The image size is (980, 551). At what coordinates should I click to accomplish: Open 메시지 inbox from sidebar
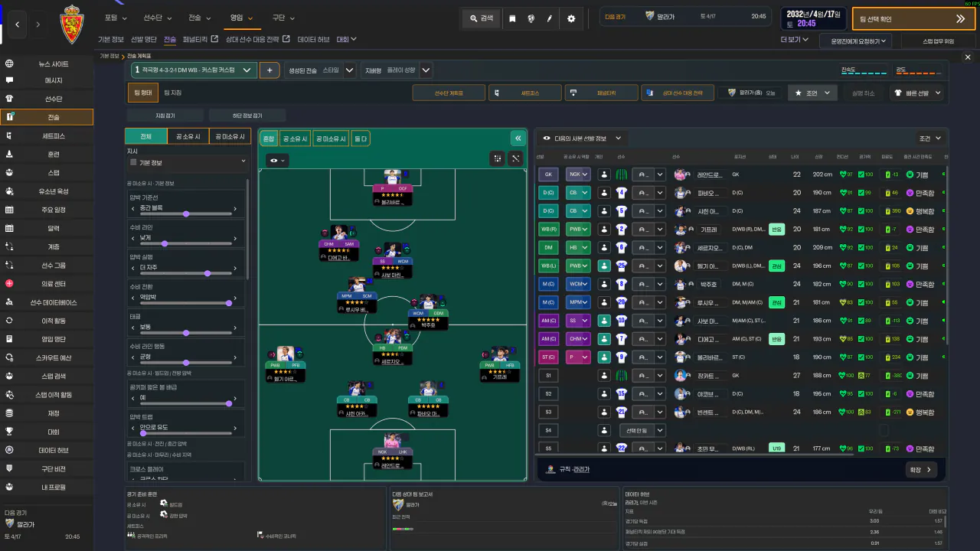pos(47,80)
